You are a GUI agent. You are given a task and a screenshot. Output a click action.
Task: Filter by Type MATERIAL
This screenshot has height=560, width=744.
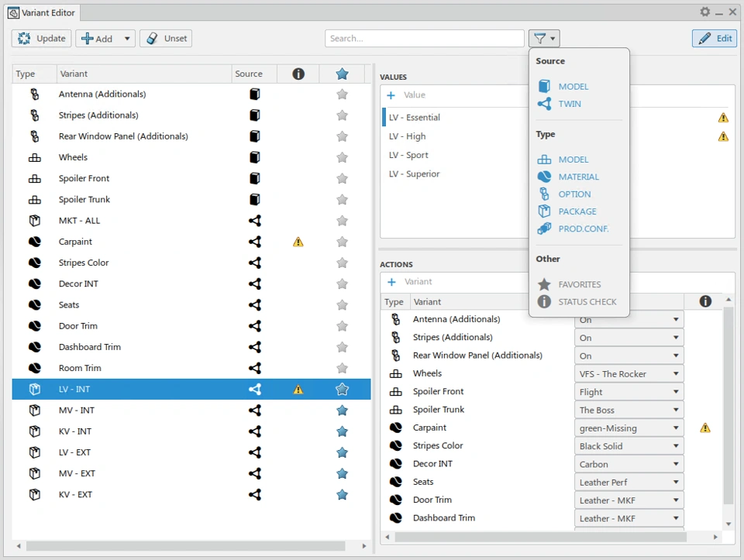(x=568, y=177)
